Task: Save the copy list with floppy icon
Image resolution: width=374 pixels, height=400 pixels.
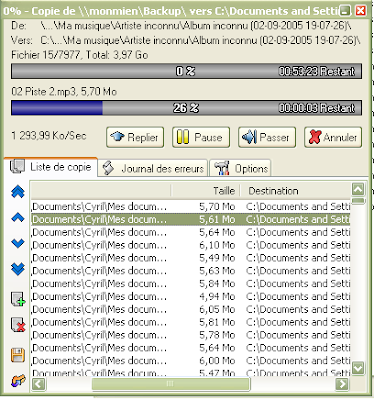Action: [x=18, y=355]
